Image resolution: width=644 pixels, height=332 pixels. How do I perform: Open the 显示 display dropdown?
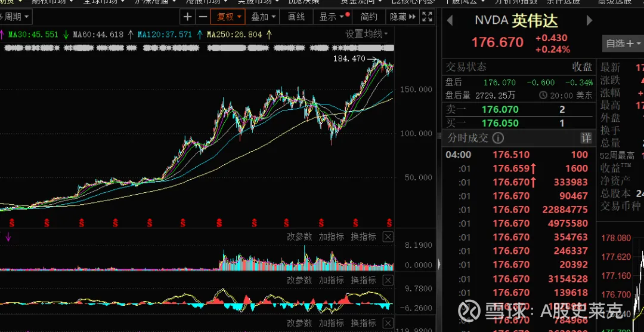click(333, 17)
